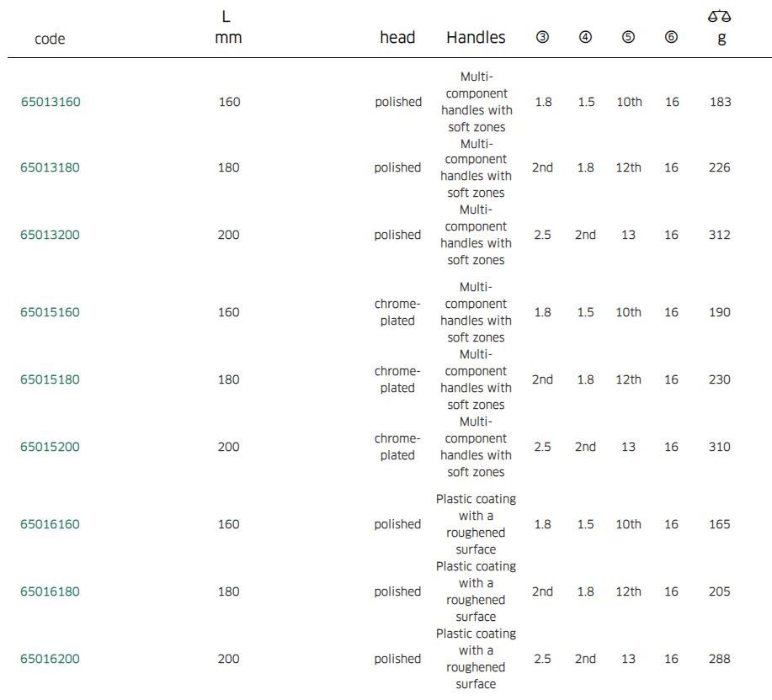Follow the 65016180 code link
This screenshot has width=772, height=700.
click(x=51, y=591)
